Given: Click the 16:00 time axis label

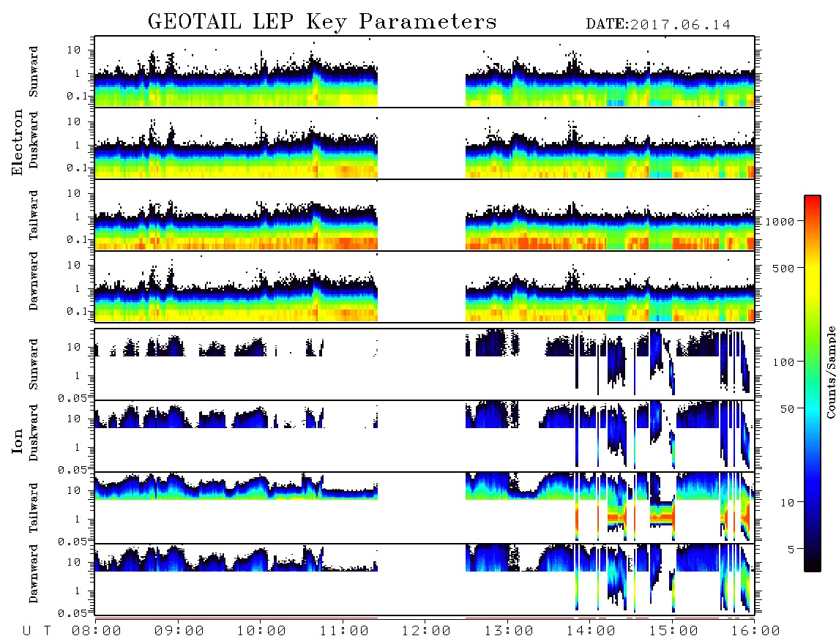Looking at the screenshot, I should pyautogui.click(x=755, y=631).
